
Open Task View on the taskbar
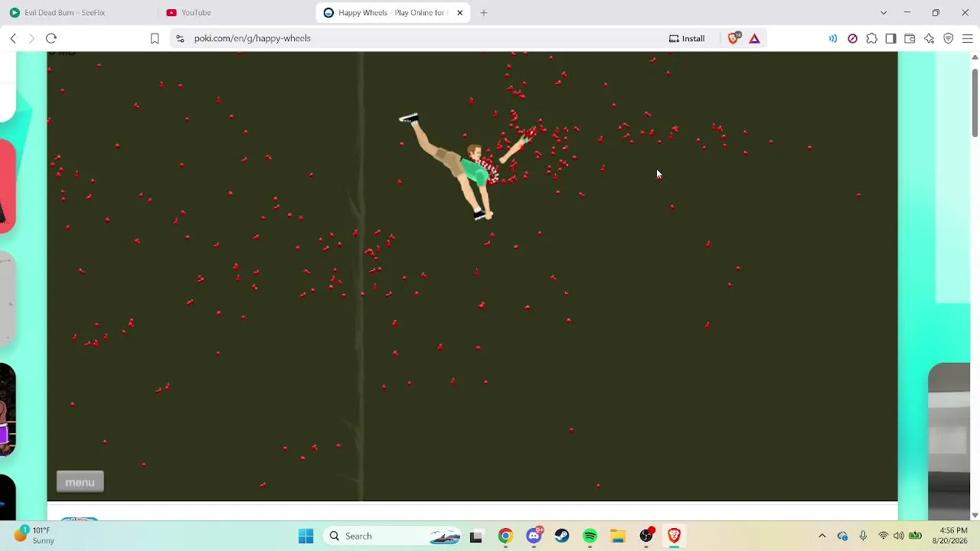coord(476,536)
